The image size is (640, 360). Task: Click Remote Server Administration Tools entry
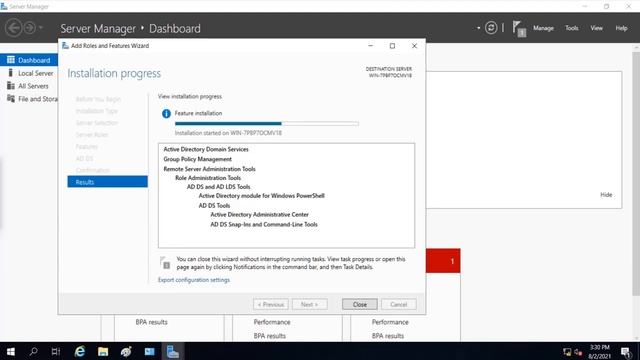pos(209,169)
